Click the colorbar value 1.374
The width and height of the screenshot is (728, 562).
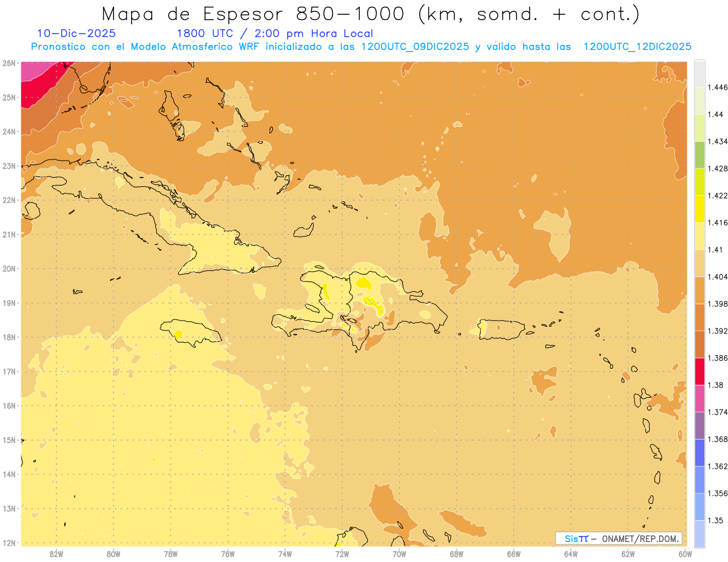tap(718, 412)
